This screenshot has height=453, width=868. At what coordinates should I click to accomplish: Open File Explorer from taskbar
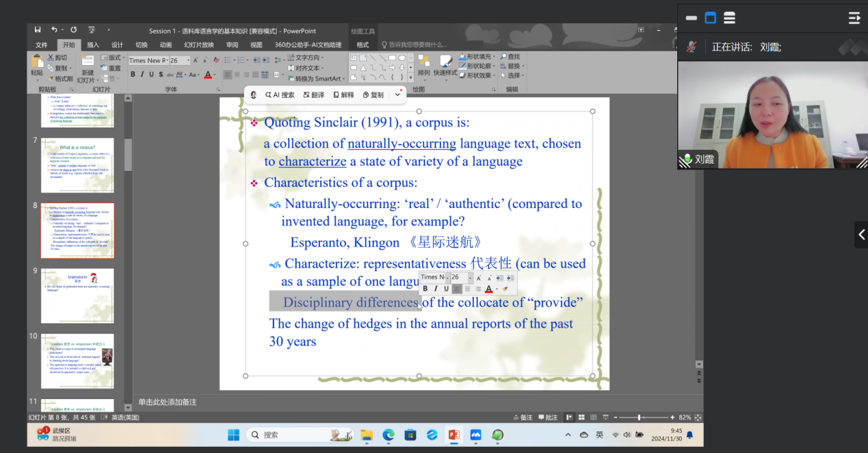click(x=367, y=435)
